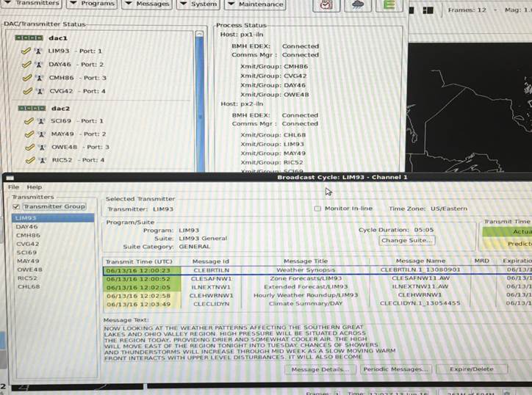Click the tower icon beside RIC52 Port 4

click(x=43, y=160)
